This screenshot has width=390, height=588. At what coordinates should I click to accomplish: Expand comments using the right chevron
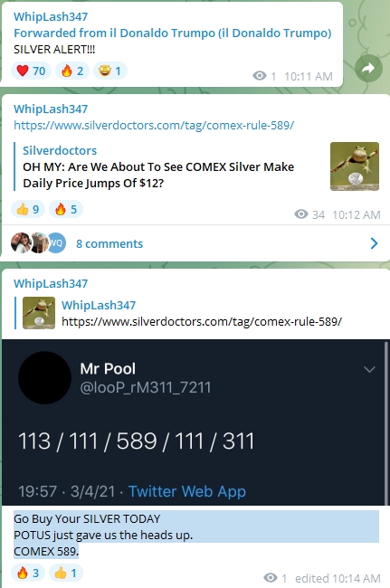coord(374,243)
